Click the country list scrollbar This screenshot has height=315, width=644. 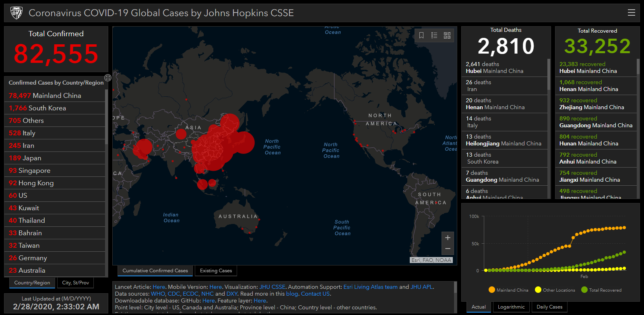click(x=107, y=117)
